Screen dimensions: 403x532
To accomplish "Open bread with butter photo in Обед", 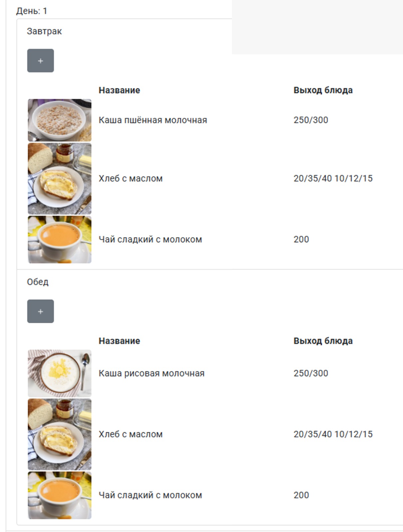I will point(60,434).
